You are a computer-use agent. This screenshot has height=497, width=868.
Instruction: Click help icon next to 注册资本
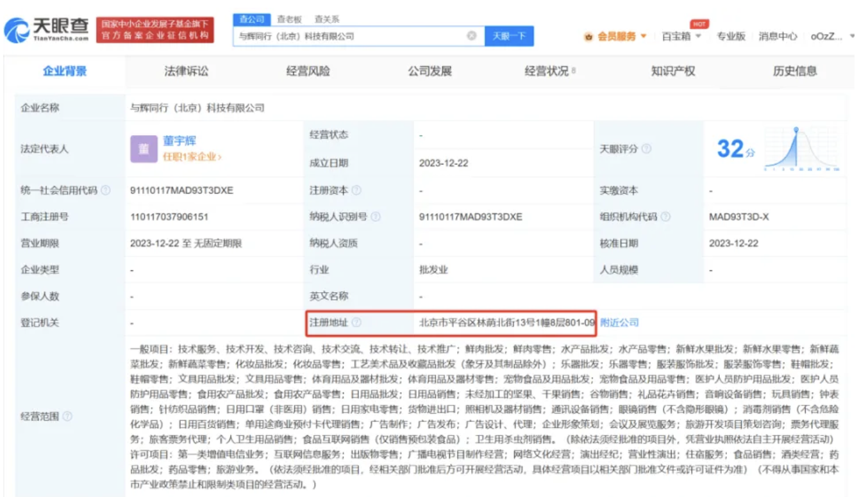tap(357, 191)
